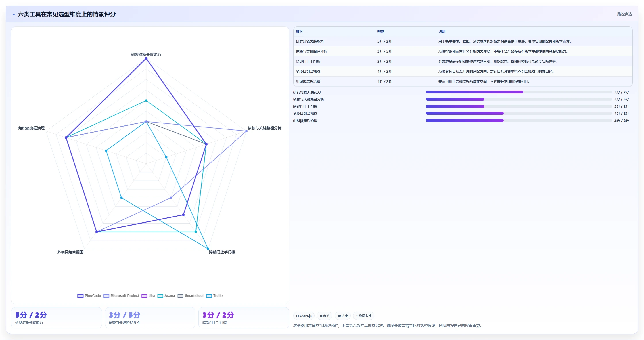Click radar axis label 跨部门上手门槛

[222, 252]
